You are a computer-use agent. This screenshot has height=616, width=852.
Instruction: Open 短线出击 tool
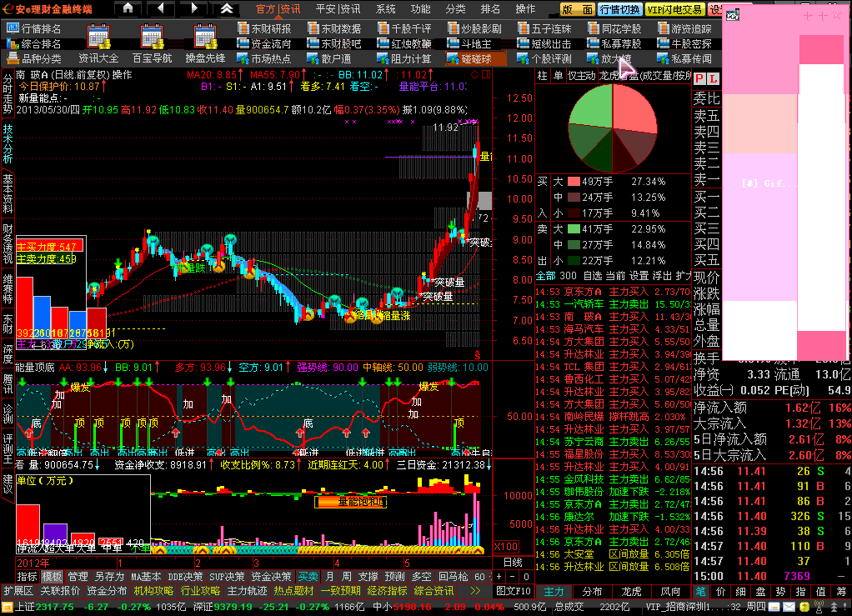545,43
